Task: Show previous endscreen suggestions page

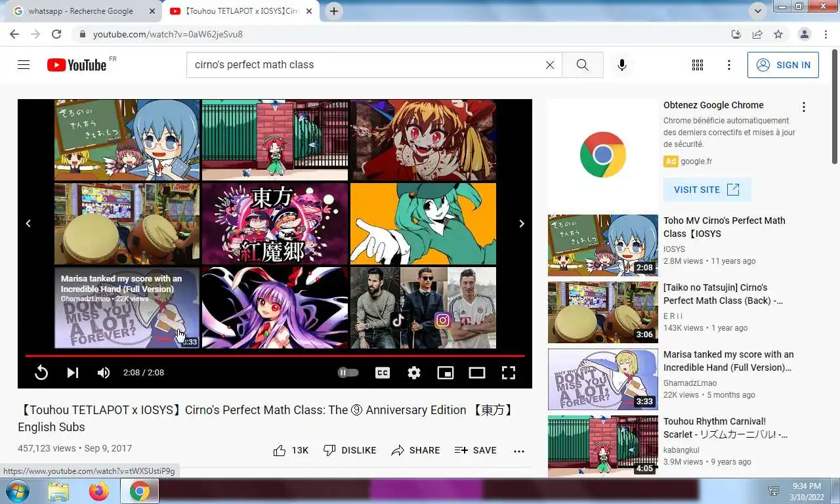Action: coord(28,224)
